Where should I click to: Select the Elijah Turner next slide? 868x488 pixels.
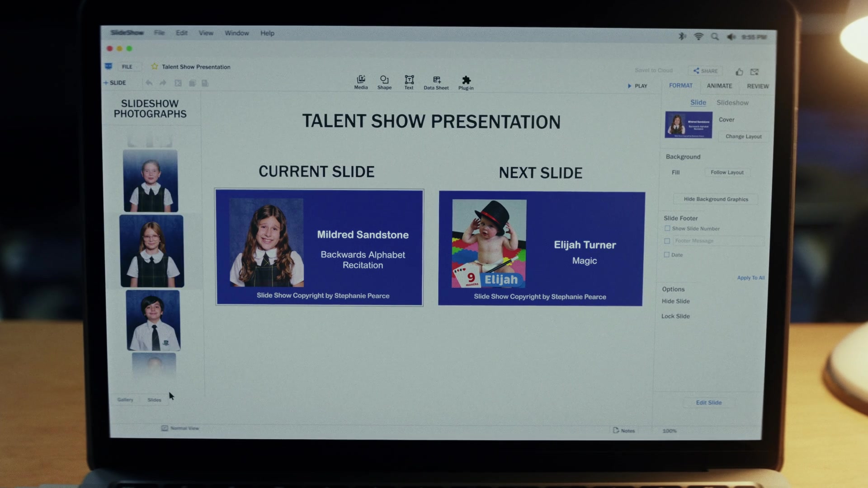(541, 249)
